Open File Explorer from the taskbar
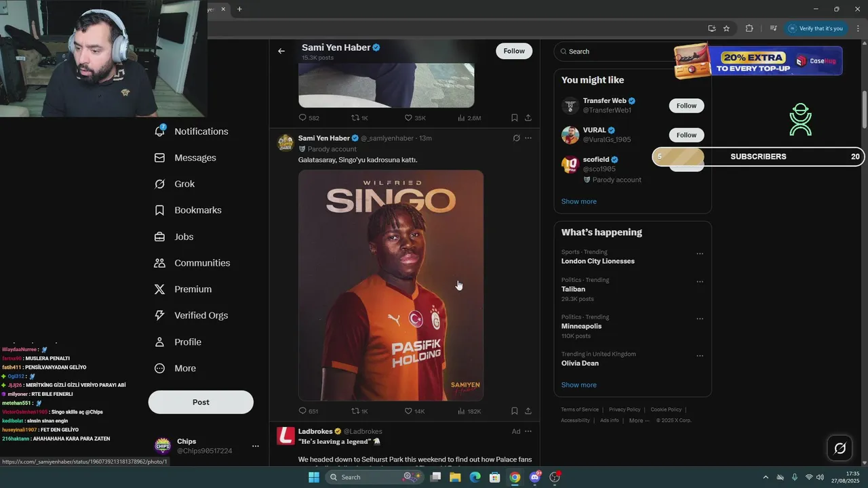This screenshot has height=488, width=868. (455, 477)
